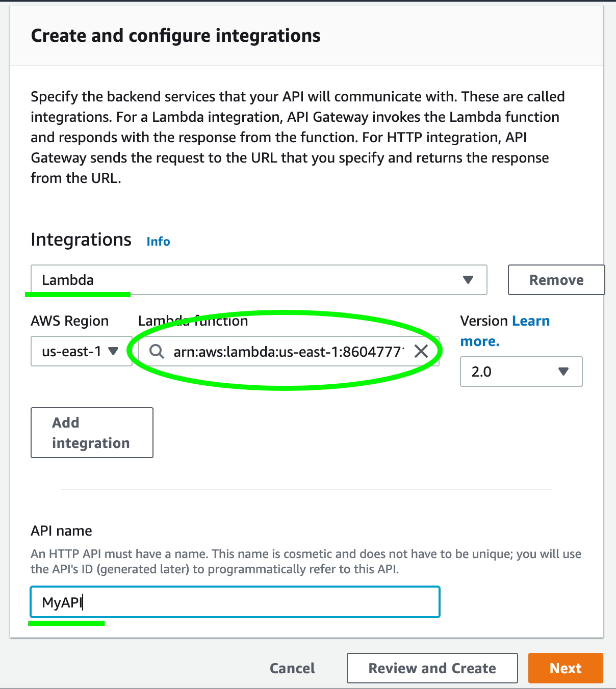616x689 pixels.
Task: Focus the API name field containing MyAPI
Action: [235, 602]
